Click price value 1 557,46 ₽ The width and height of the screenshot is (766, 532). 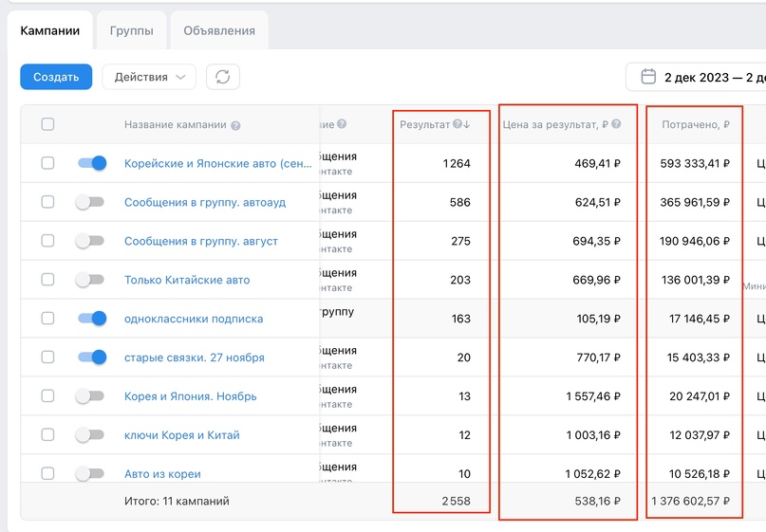(x=593, y=396)
